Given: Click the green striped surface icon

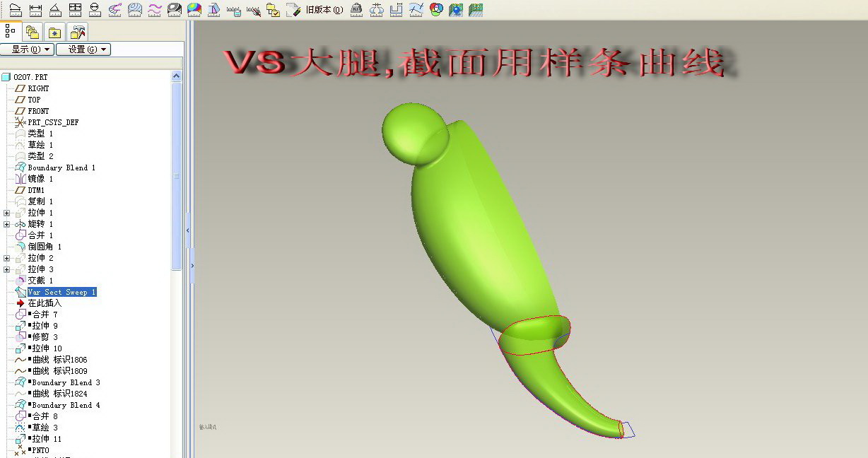Looking at the screenshot, I should pos(476,10).
